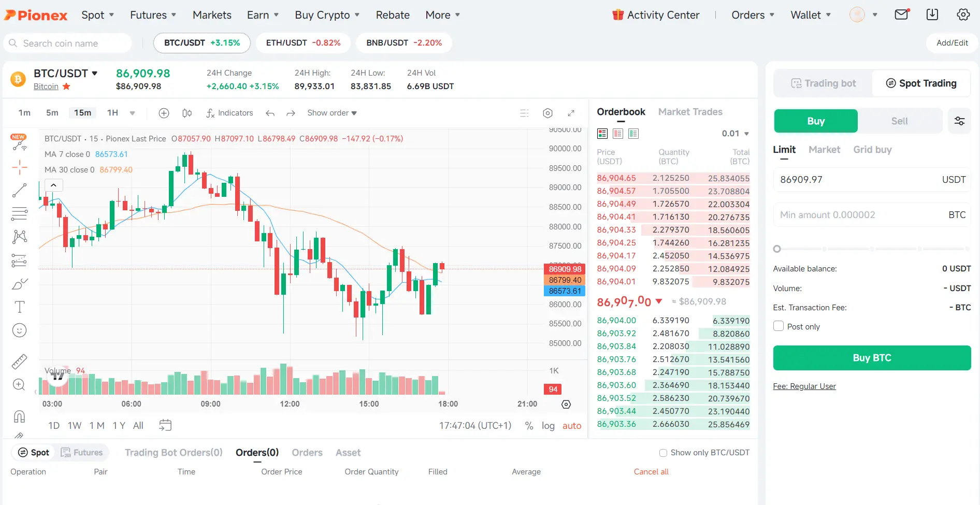Undo the last chart action
The height and width of the screenshot is (505, 980).
270,113
